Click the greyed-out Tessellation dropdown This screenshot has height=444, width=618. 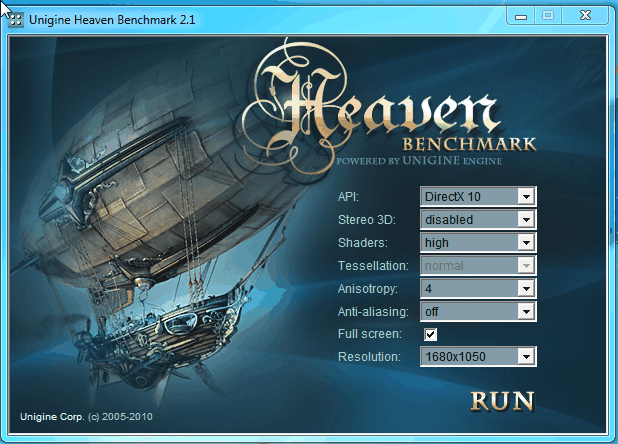[x=478, y=266]
